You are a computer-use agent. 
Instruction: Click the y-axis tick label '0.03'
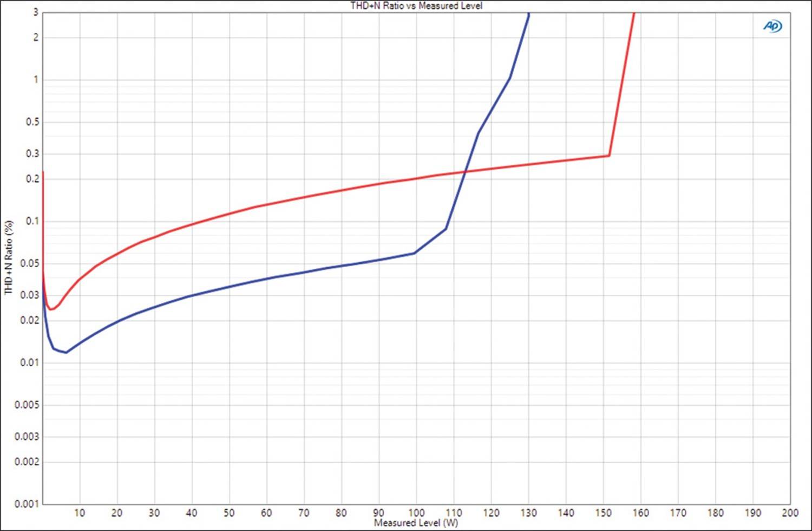pyautogui.click(x=29, y=295)
